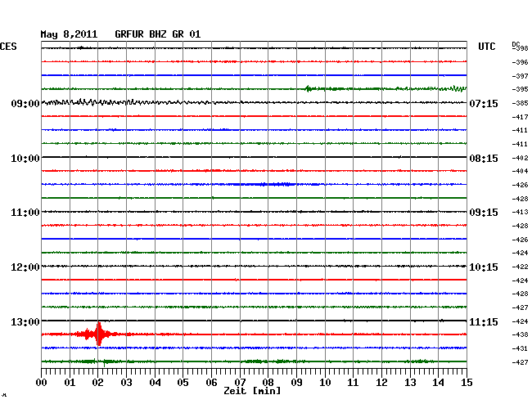Click the DC offset value '-438'
Viewport: 532px width, 404px height.
520,334
